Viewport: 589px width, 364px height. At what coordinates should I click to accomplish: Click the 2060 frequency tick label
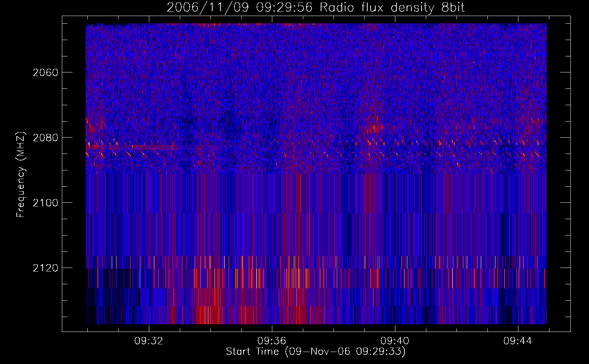click(x=46, y=72)
